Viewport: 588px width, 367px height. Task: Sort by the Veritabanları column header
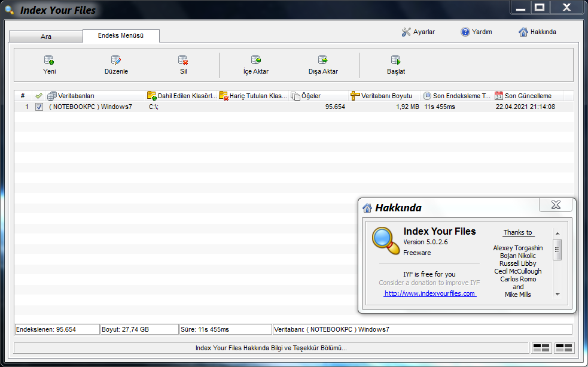pos(95,96)
